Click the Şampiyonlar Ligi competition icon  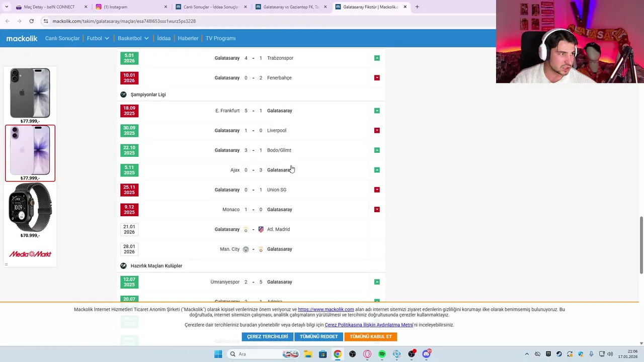click(x=123, y=95)
